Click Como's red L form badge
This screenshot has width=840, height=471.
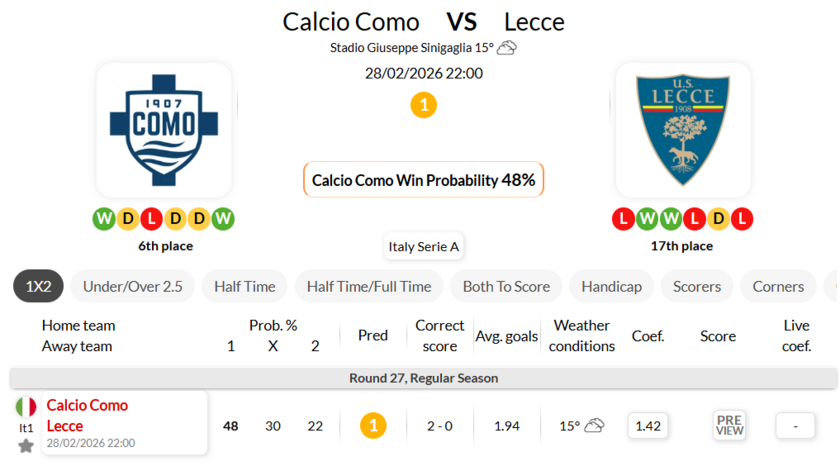(x=151, y=218)
